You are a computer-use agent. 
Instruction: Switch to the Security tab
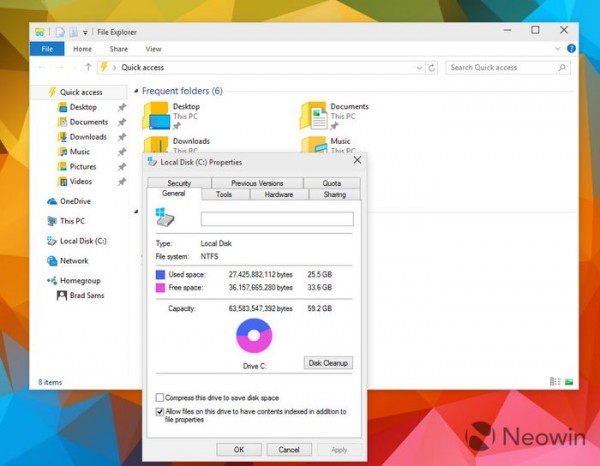[x=179, y=183]
